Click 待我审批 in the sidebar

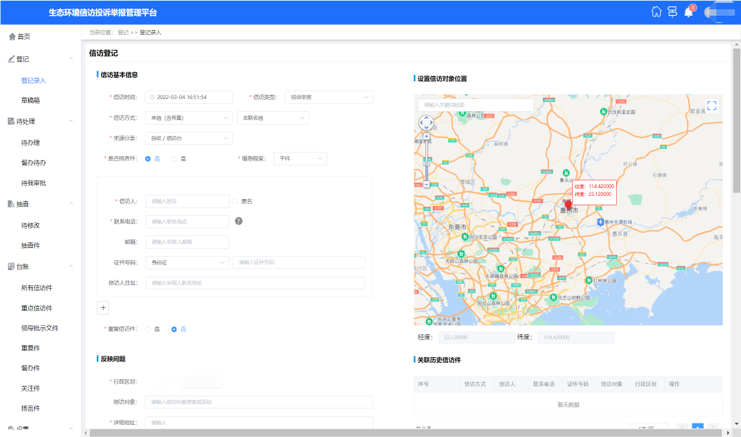pos(33,183)
